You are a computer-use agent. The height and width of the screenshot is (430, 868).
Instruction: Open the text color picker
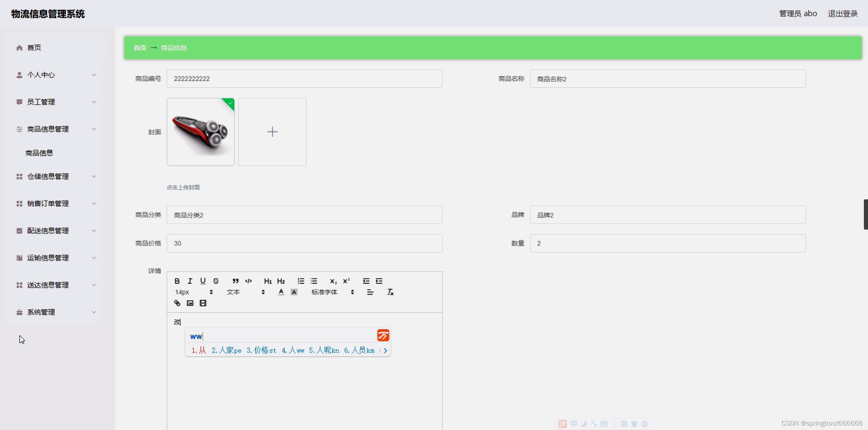click(x=281, y=292)
